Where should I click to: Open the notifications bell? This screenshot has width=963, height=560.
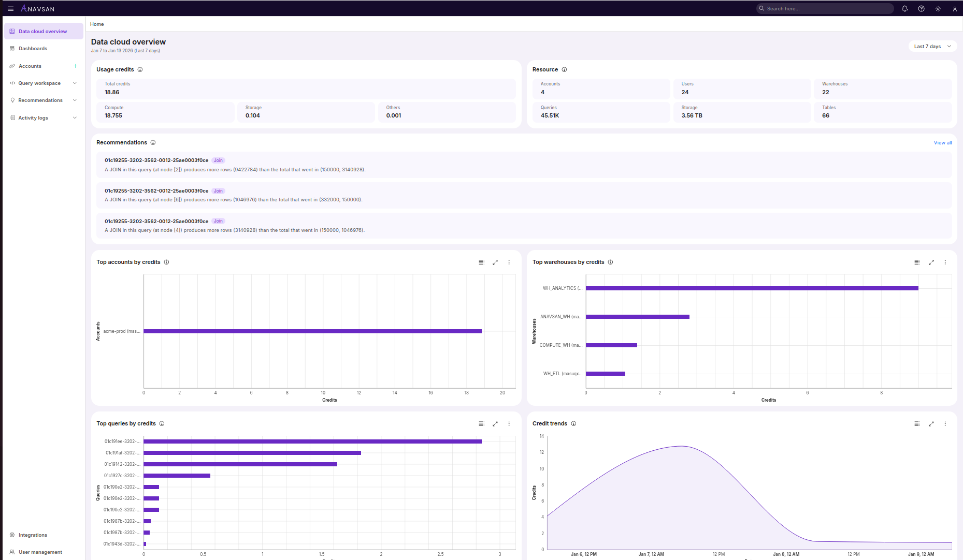point(904,9)
